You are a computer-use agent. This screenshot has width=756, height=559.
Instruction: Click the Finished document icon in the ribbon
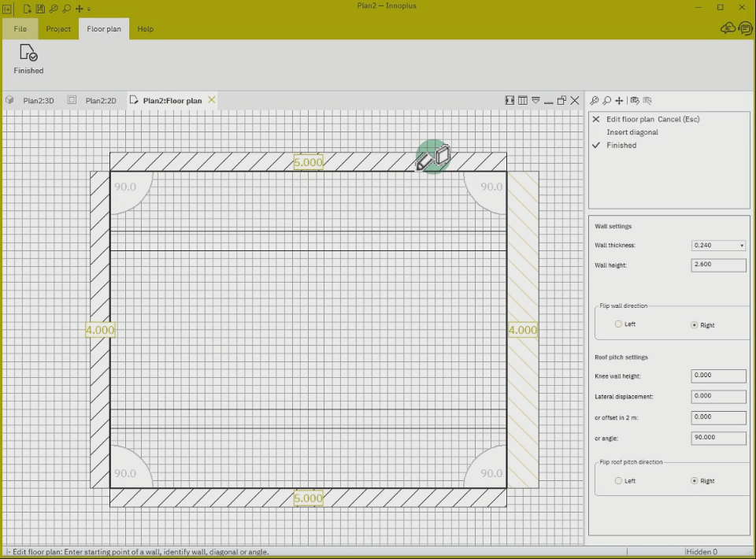(28, 53)
